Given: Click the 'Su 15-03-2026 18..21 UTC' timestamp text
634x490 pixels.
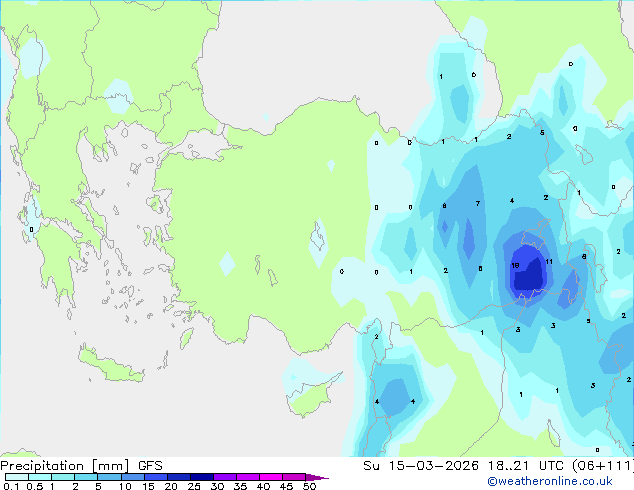Looking at the screenshot, I should [465, 466].
